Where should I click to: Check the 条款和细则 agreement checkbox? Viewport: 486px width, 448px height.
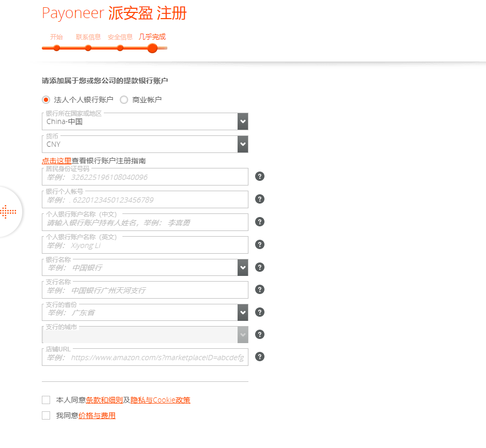coord(45,399)
